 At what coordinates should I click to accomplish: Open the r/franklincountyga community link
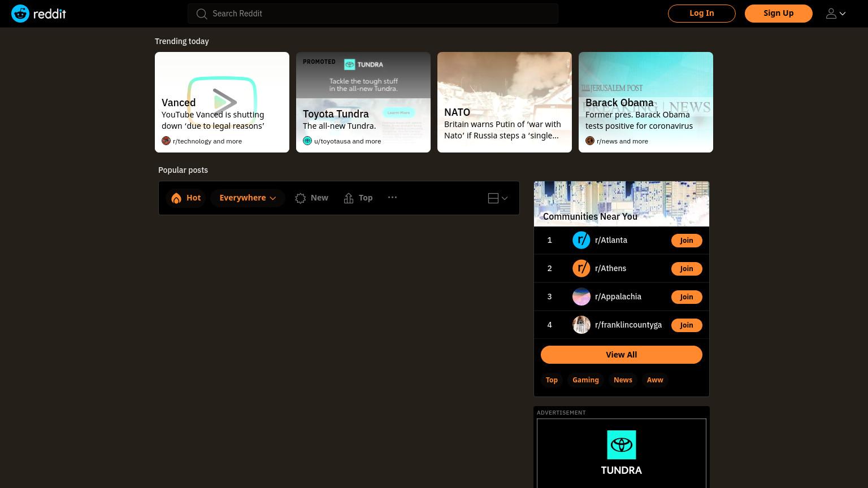[x=628, y=325]
